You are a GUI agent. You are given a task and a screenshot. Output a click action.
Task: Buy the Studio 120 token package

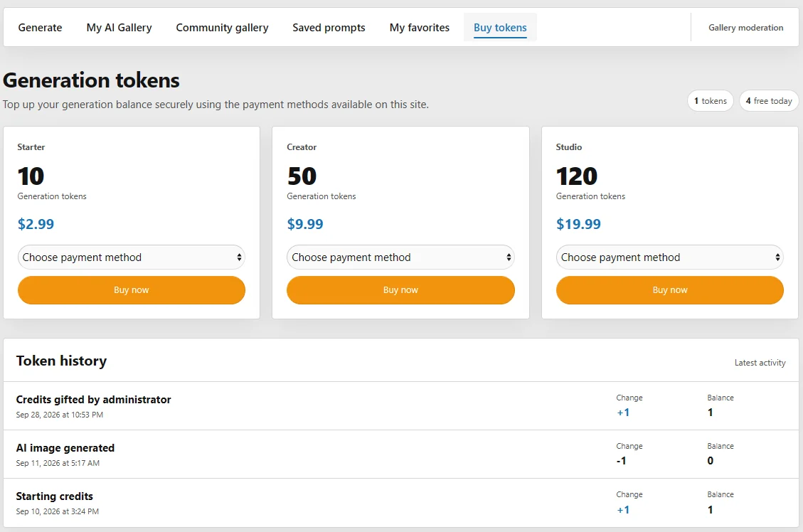pyautogui.click(x=670, y=289)
